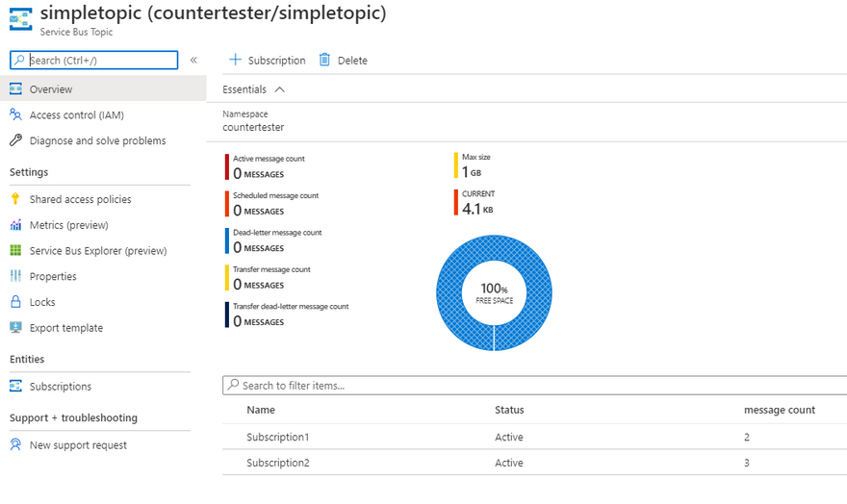This screenshot has width=847, height=504.
Task: Open Subscription2 row name
Action: coord(278,463)
